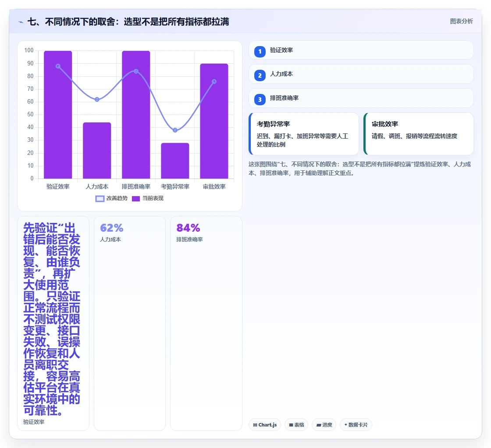Image resolution: width=491 pixels, height=448 pixels.
Task: Click the y-axis 100 tick label
Action: tap(29, 50)
